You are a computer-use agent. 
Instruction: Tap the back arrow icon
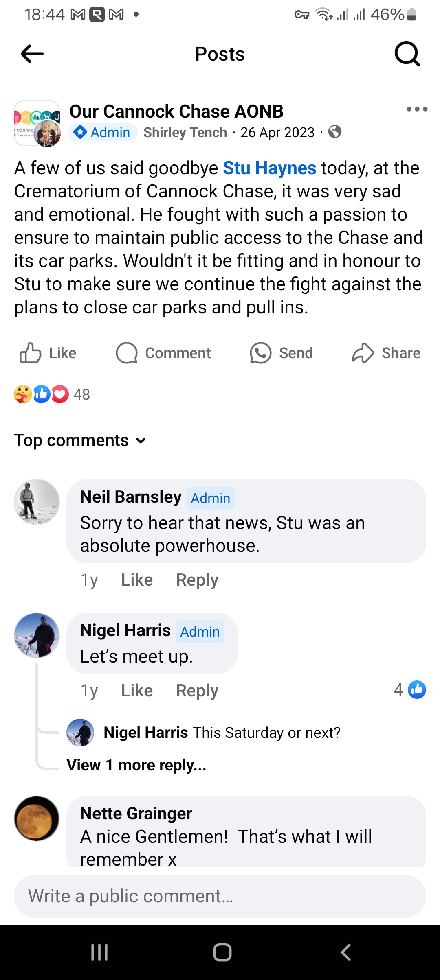tap(32, 54)
